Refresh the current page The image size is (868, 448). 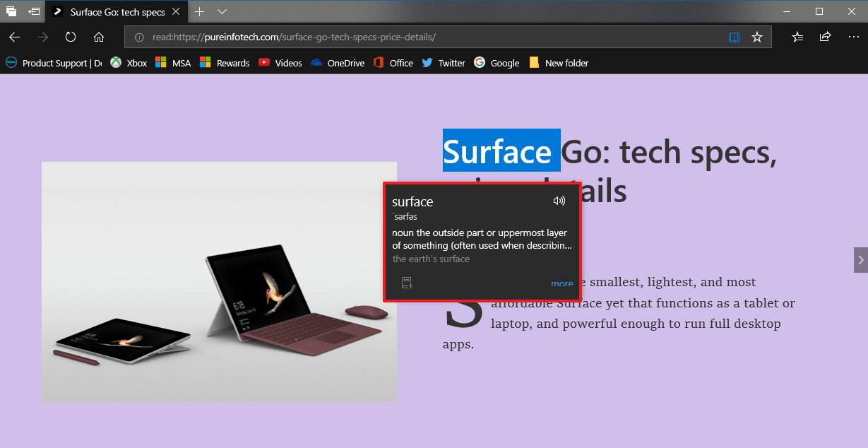(x=71, y=37)
